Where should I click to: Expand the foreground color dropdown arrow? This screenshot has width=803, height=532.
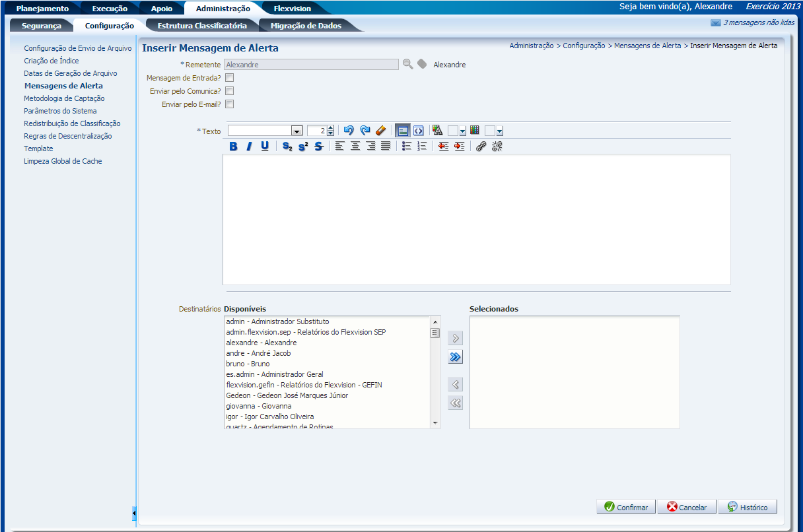point(462,131)
